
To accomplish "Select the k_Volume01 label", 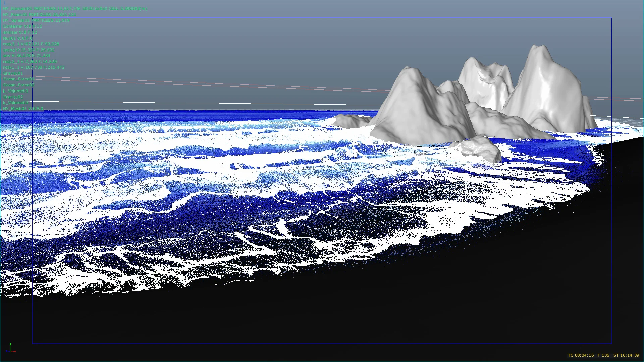I will tap(16, 91).
